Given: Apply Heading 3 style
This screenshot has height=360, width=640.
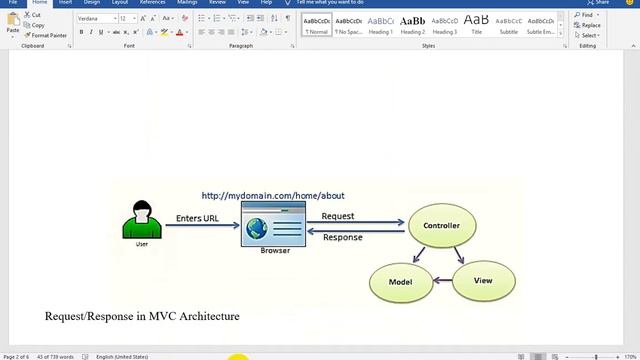Looking at the screenshot, I should [444, 25].
